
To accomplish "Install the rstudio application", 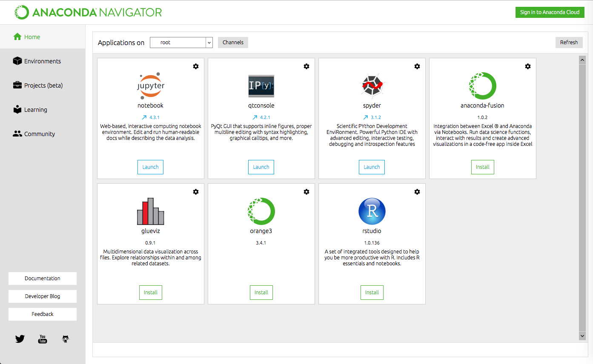I will click(x=372, y=293).
